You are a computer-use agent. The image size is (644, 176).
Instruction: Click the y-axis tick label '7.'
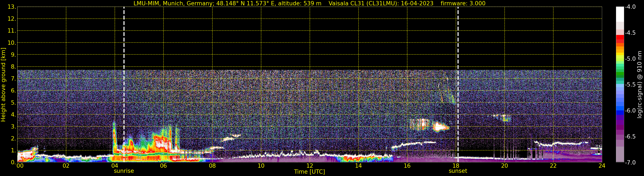[x=13, y=79]
